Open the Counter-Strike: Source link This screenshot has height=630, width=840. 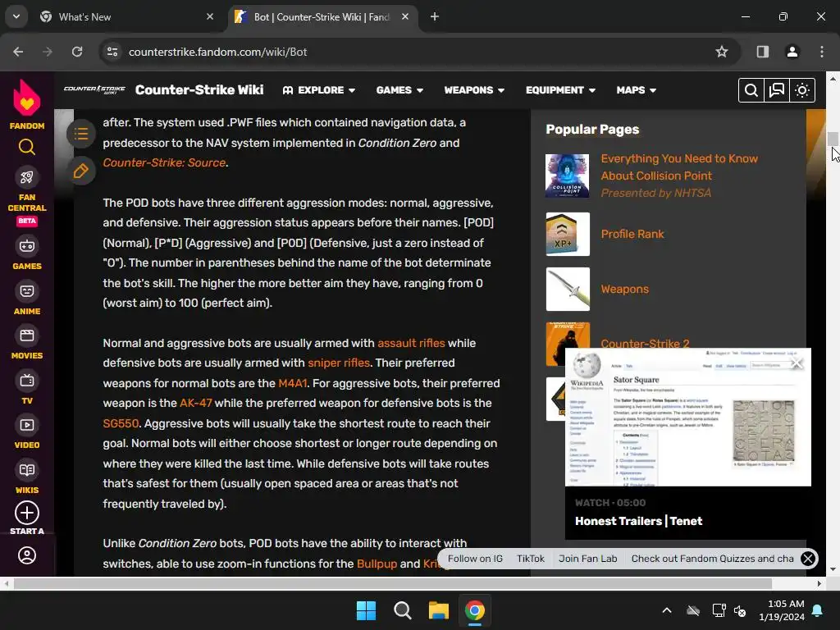(x=164, y=162)
